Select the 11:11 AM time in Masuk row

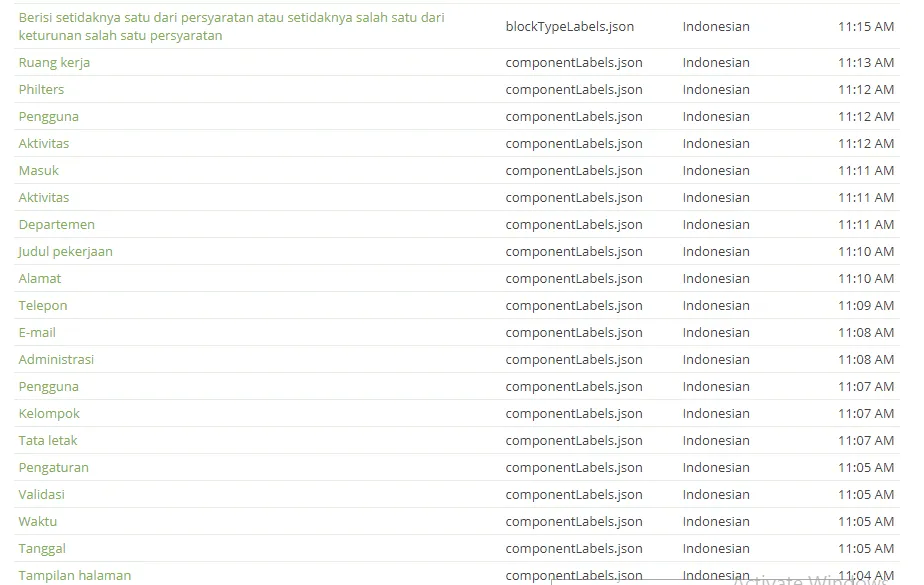pyautogui.click(x=866, y=171)
